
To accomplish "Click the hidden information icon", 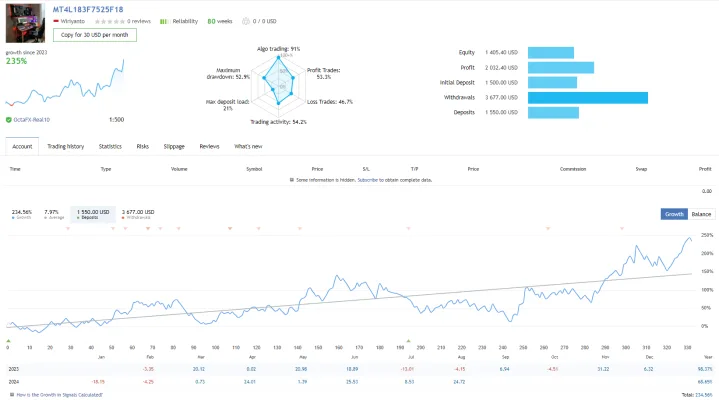I will (x=292, y=180).
